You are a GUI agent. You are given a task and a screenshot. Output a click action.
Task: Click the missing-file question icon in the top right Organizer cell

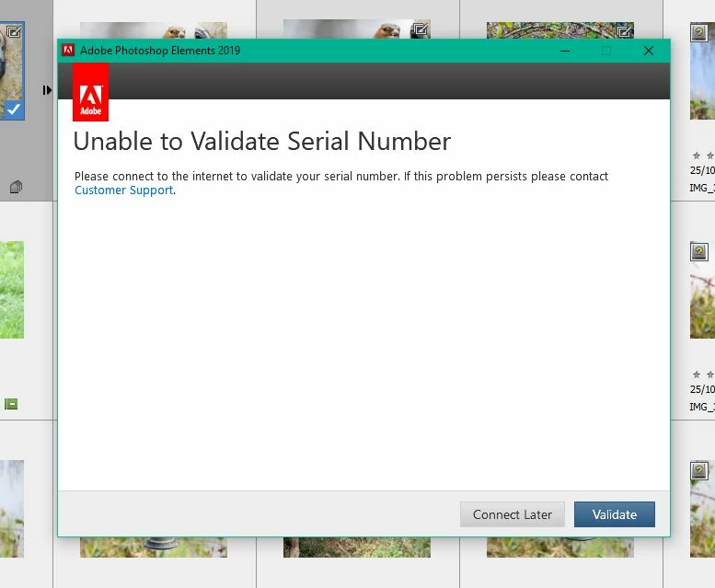[x=698, y=32]
